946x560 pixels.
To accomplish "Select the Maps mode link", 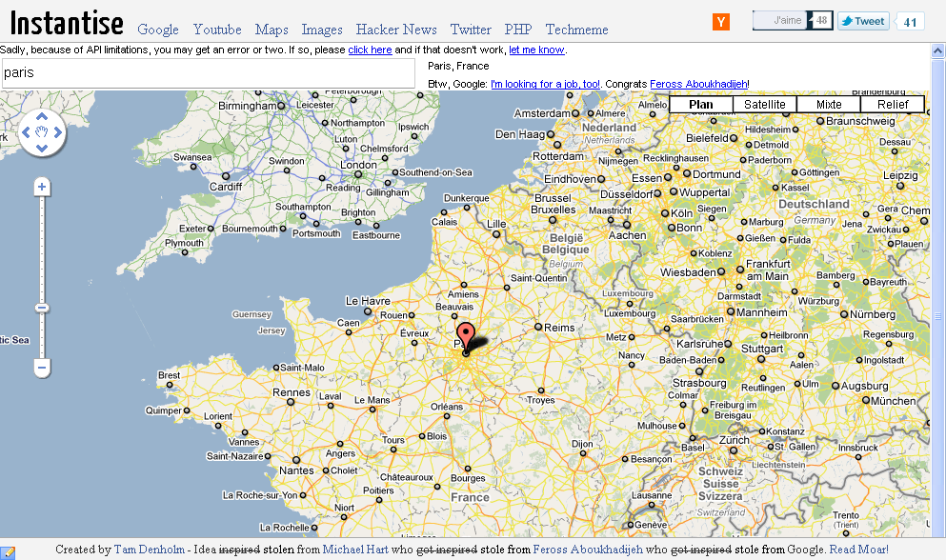I will pyautogui.click(x=272, y=30).
